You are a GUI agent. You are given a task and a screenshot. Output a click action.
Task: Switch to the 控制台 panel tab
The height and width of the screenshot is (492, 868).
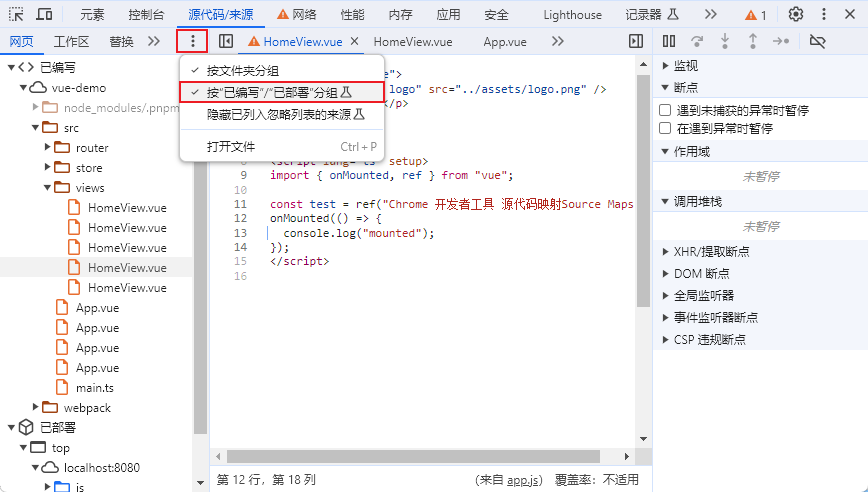click(x=146, y=14)
